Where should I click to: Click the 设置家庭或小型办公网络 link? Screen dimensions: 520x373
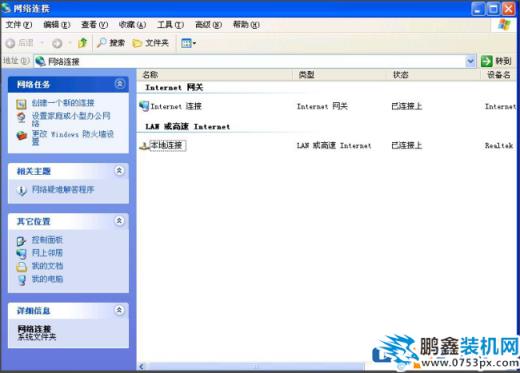click(x=71, y=119)
